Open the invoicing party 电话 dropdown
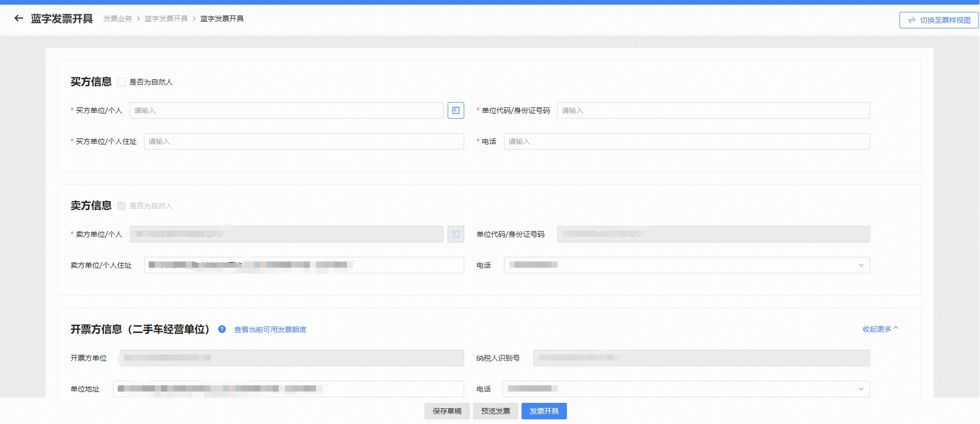980x424 pixels. (861, 389)
